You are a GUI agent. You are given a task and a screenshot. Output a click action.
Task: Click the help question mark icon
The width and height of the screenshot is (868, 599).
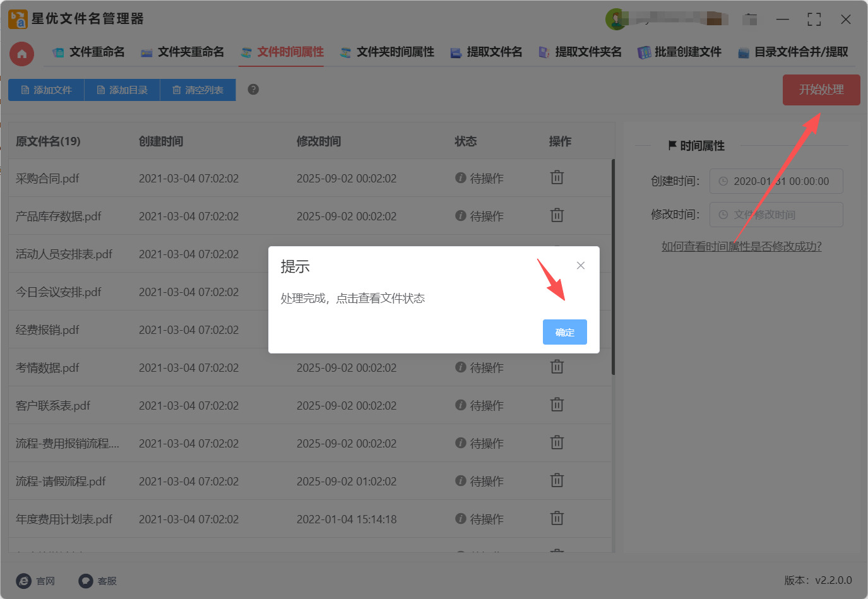click(x=253, y=90)
